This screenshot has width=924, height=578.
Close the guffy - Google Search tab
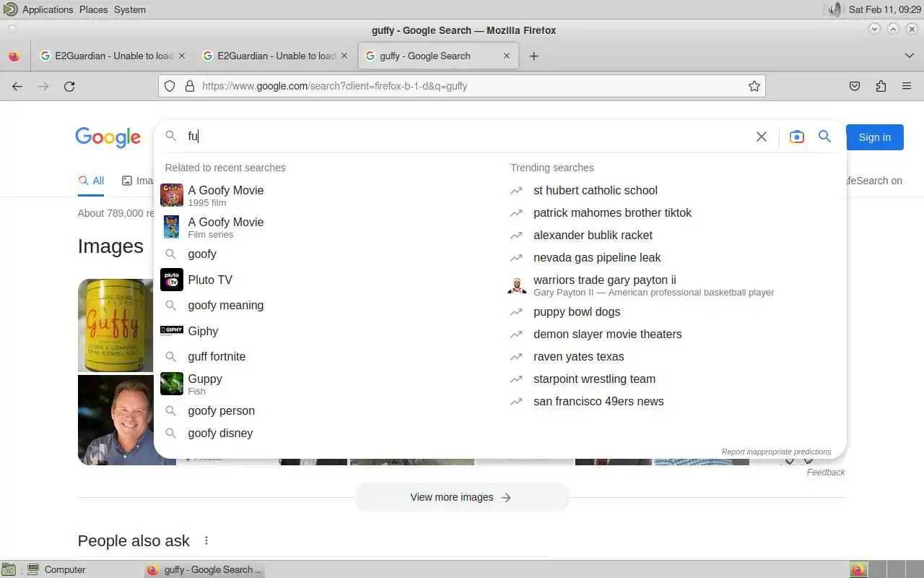pos(507,56)
